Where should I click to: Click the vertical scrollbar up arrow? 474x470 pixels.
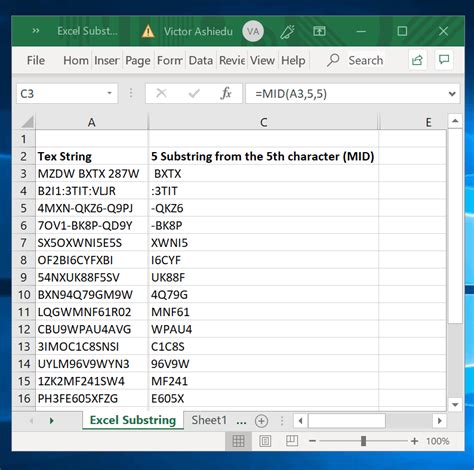(x=455, y=121)
